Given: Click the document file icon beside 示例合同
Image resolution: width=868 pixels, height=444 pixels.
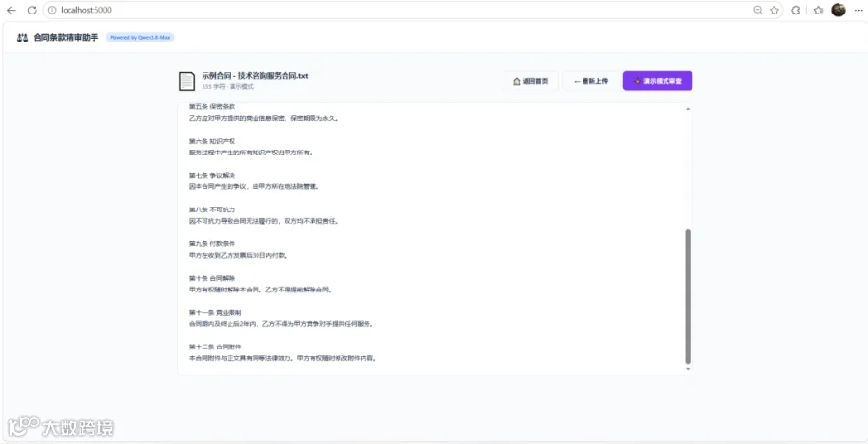Looking at the screenshot, I should pos(187,81).
